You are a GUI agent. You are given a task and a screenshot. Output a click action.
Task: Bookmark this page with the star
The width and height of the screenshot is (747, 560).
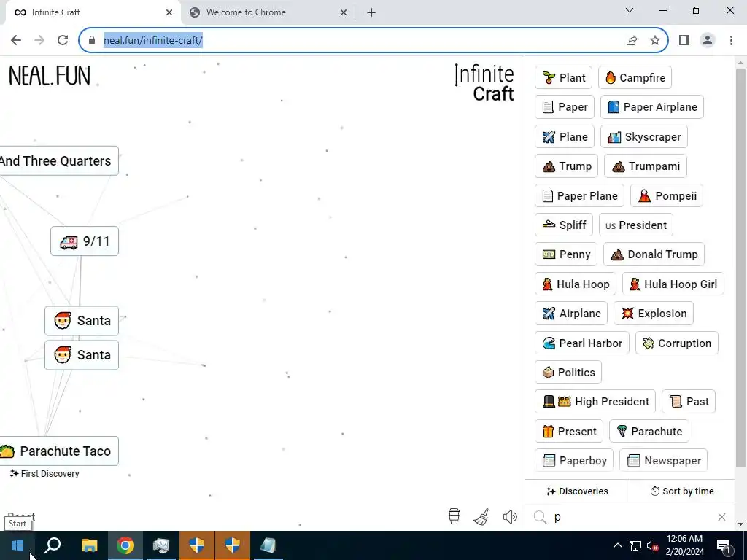[x=655, y=41]
